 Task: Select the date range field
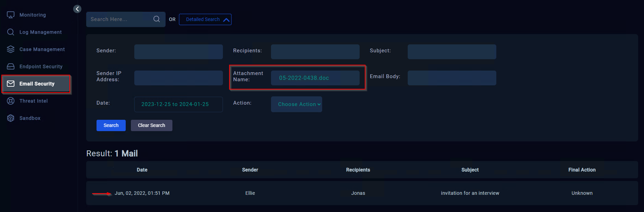click(x=178, y=104)
